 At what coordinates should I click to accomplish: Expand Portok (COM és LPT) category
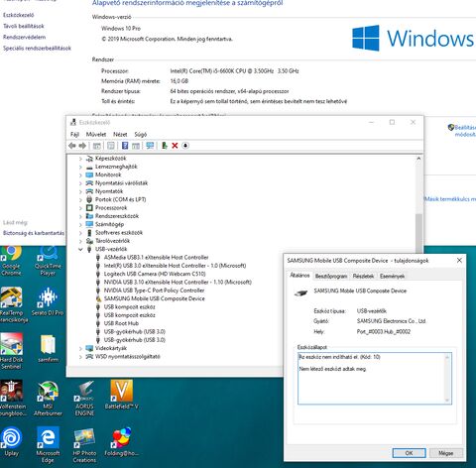click(80, 199)
